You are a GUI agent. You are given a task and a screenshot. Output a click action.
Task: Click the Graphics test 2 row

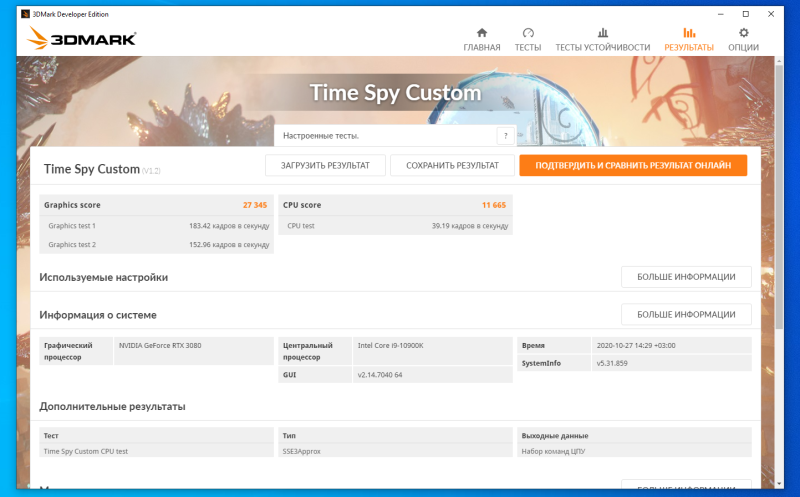tap(157, 244)
